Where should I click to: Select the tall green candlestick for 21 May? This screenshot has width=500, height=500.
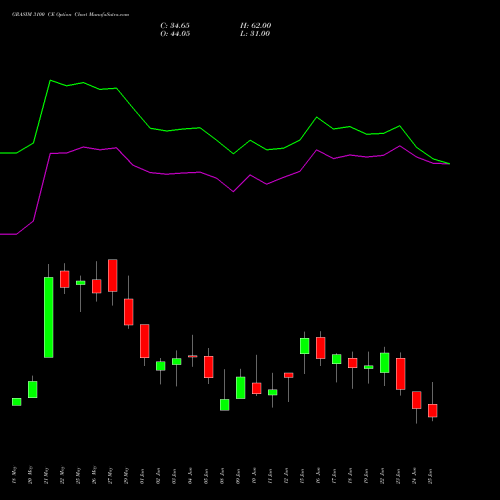49,317
